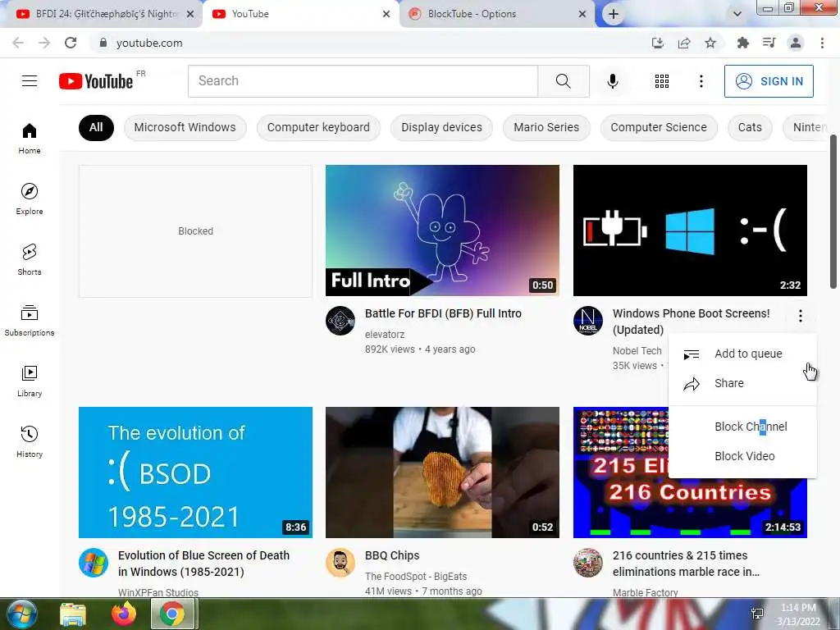Select the All filter chip

pos(96,127)
